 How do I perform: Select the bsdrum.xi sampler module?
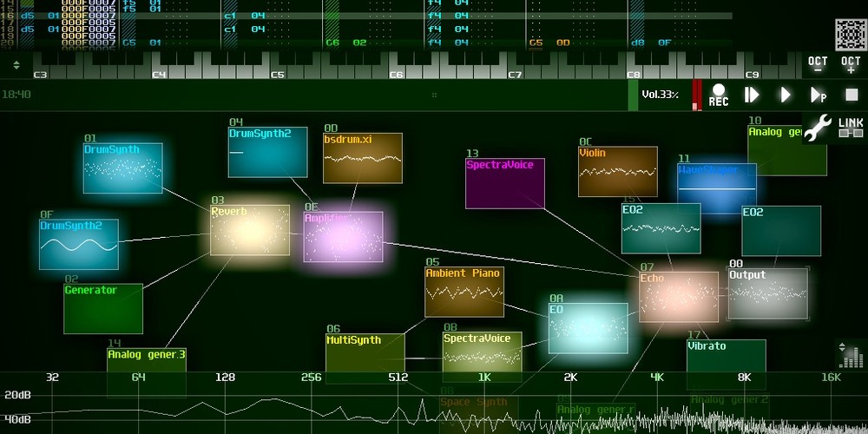pos(362,158)
